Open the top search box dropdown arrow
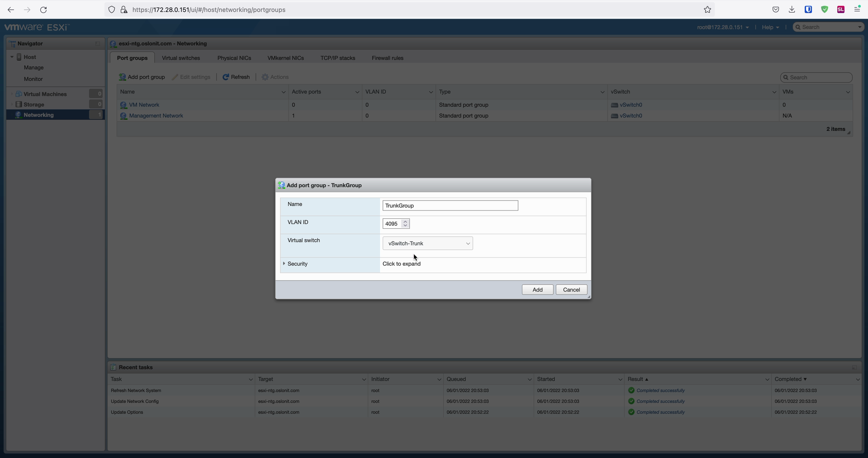 (859, 27)
